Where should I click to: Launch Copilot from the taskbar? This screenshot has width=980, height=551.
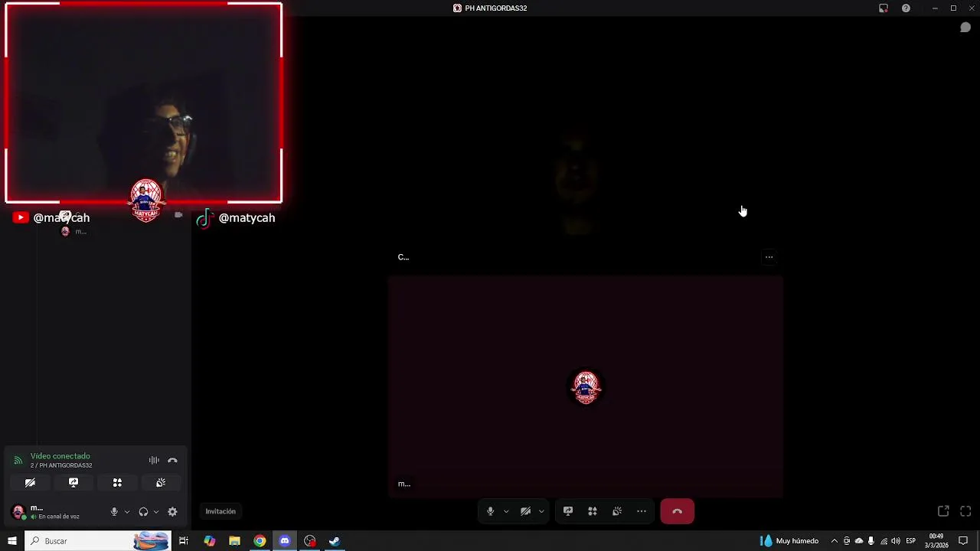pyautogui.click(x=210, y=541)
